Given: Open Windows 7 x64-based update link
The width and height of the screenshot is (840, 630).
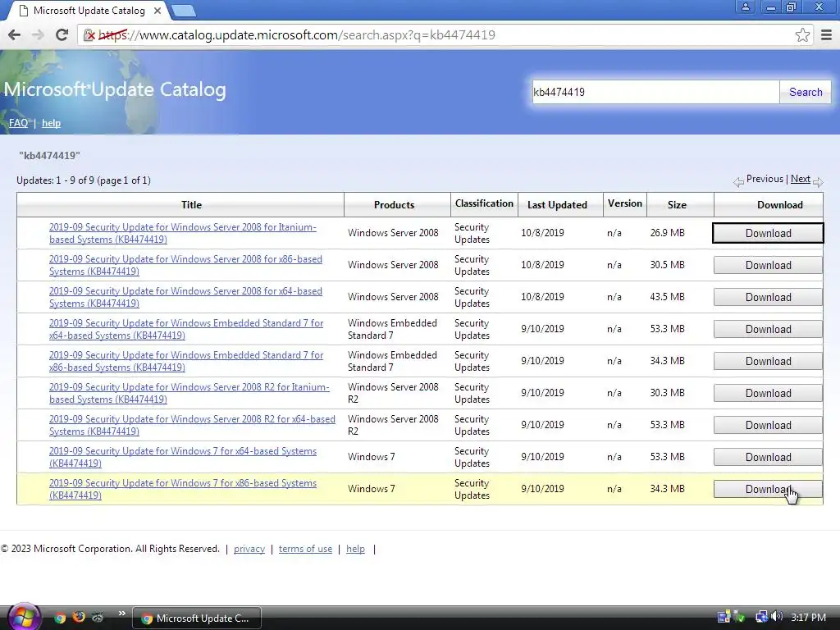Looking at the screenshot, I should (x=183, y=457).
